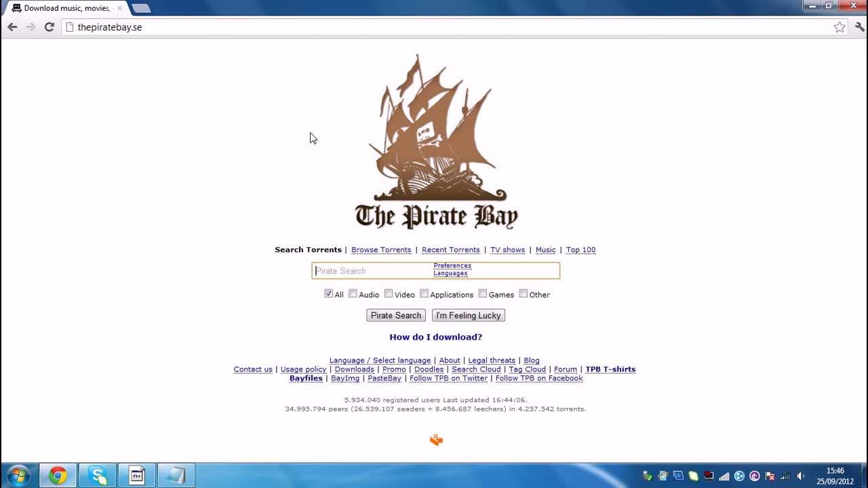Click the Pirate Search text field
Screen dimensions: 868x488
pos(435,270)
